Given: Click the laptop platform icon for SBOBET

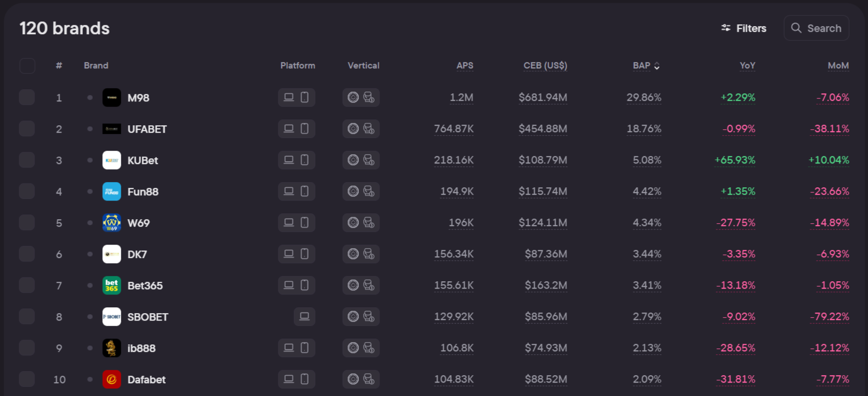Looking at the screenshot, I should [x=304, y=317].
